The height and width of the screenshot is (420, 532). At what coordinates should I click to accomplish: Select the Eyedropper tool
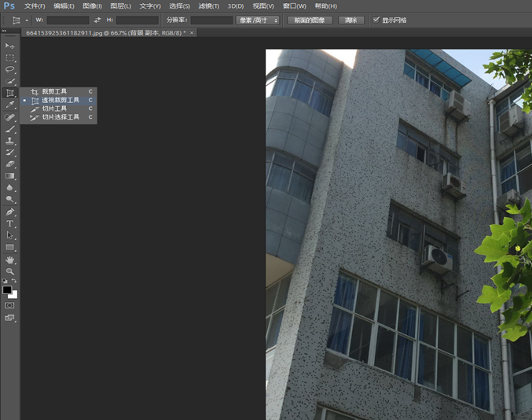tap(10, 105)
